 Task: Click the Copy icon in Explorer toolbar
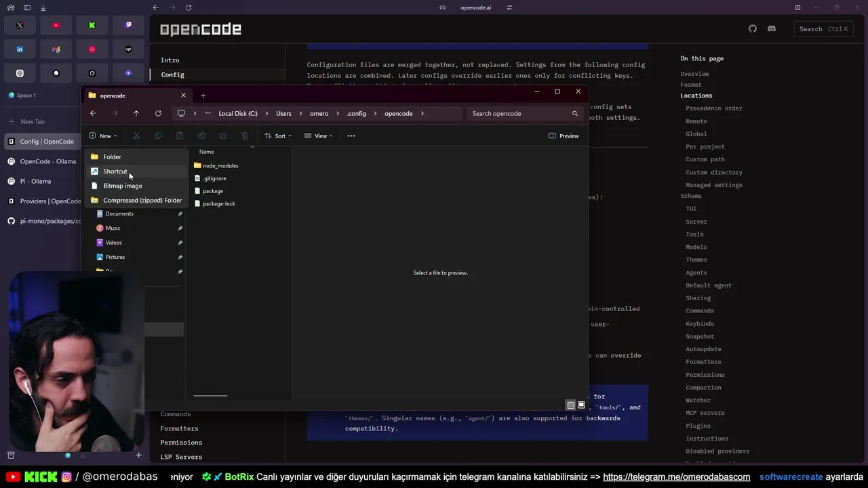[158, 136]
